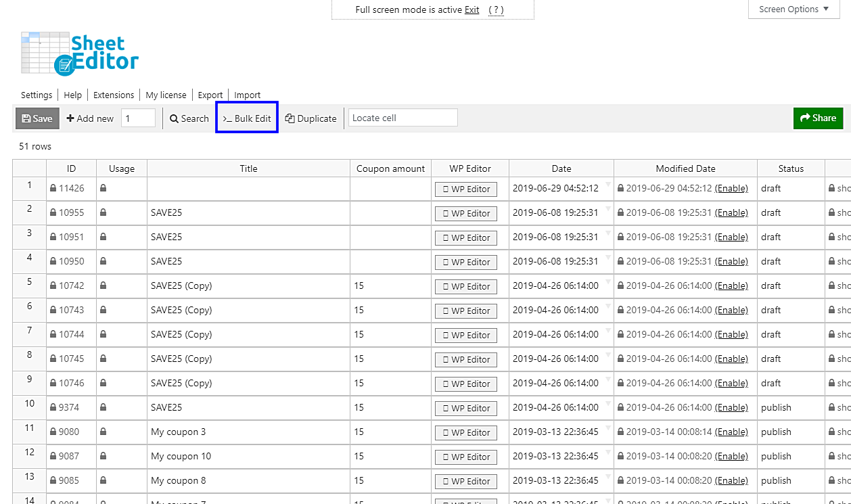Open the Search magnifier tool
The image size is (851, 504).
[189, 118]
